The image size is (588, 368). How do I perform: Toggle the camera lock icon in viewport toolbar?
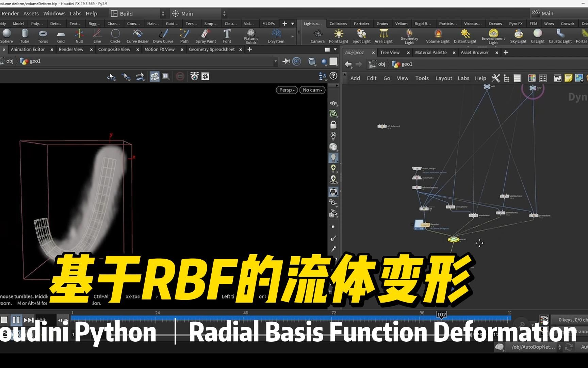click(x=333, y=124)
